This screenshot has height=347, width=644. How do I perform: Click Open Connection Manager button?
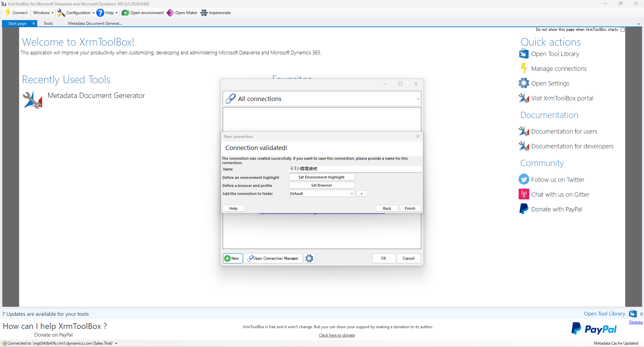pyautogui.click(x=273, y=258)
